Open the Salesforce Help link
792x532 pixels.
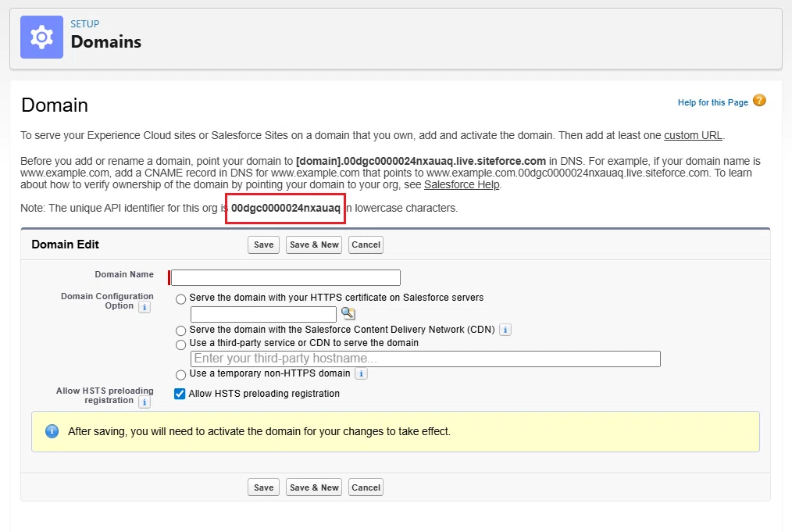coord(462,184)
